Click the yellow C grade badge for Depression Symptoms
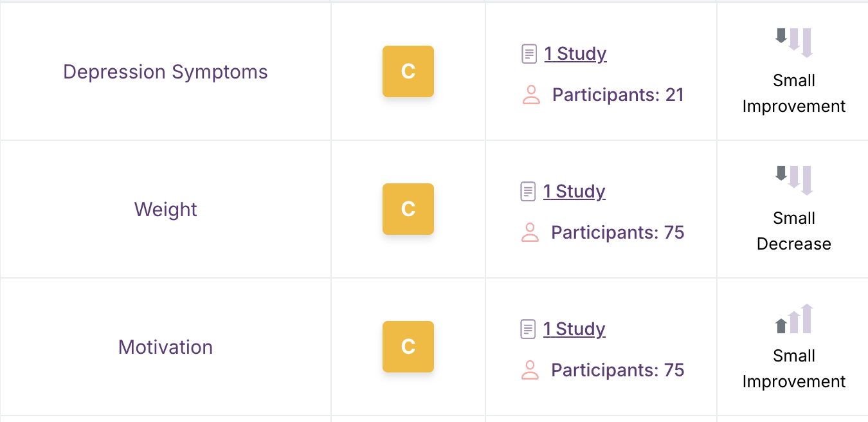 [408, 71]
